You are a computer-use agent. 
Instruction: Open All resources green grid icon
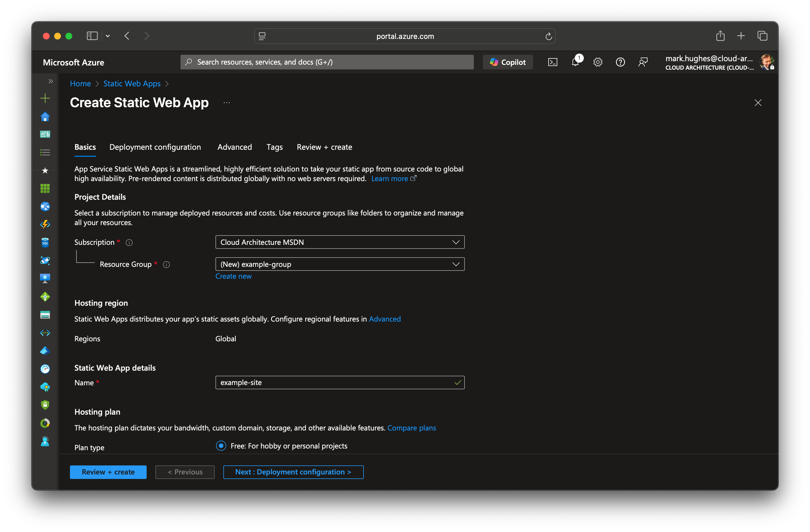(45, 188)
